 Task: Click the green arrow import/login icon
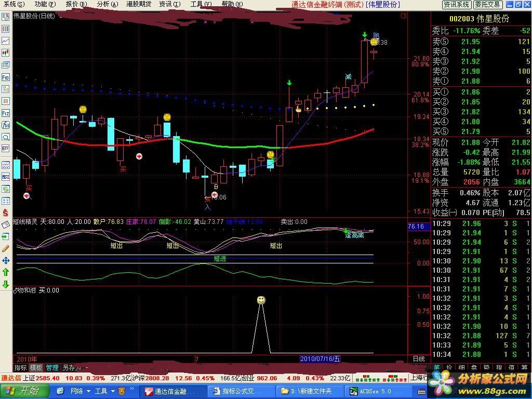5,236
